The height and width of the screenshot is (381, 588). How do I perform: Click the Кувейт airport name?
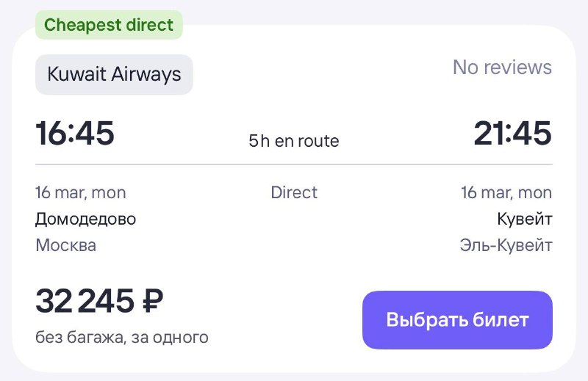point(524,219)
